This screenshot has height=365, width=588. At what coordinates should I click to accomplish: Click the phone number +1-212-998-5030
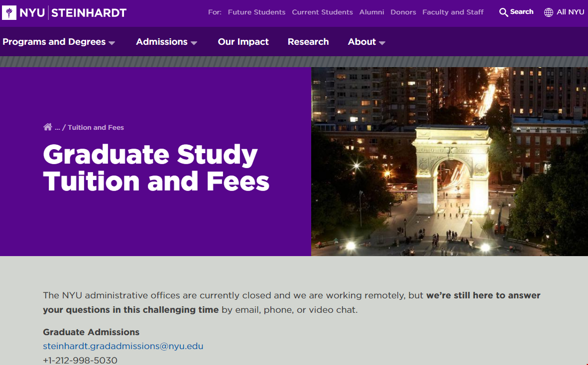point(80,360)
